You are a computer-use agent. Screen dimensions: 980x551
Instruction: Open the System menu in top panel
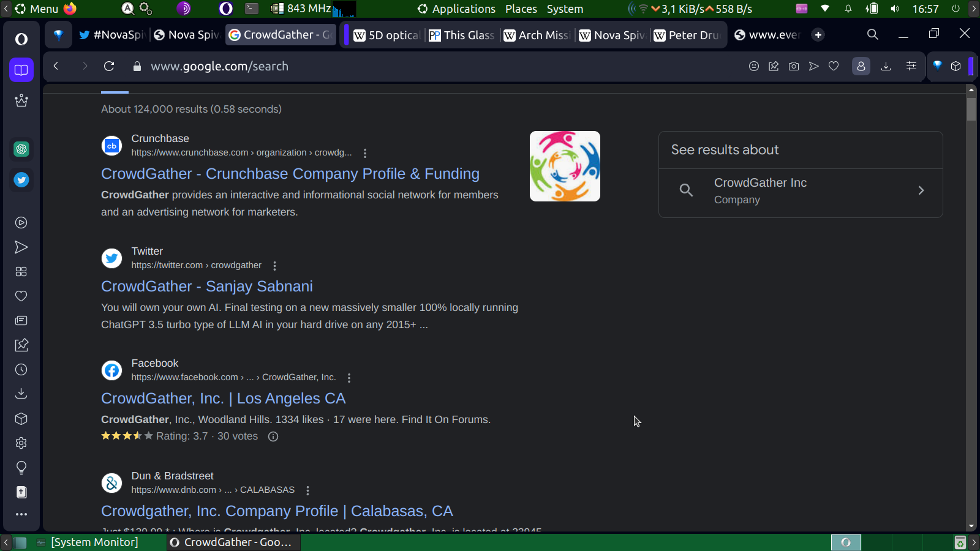pyautogui.click(x=565, y=9)
